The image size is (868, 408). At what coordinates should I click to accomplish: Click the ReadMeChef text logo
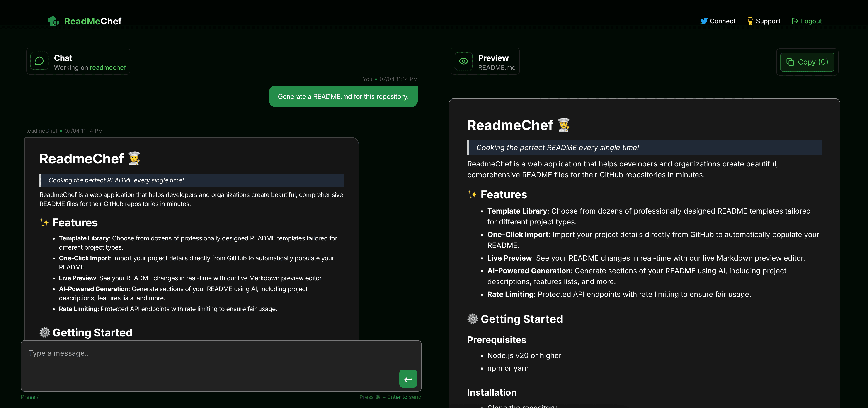click(x=93, y=21)
